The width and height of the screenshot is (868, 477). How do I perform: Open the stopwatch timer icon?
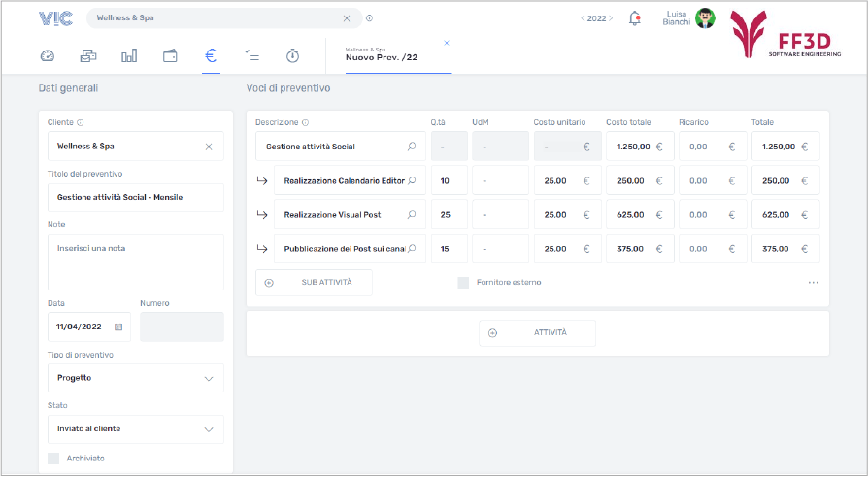point(293,56)
